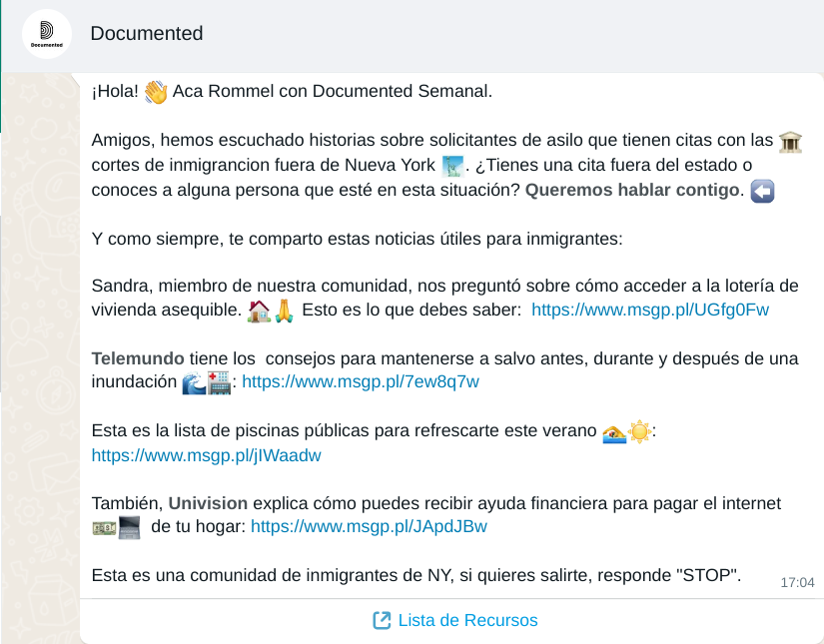Click the waving hand emoji

click(x=156, y=92)
